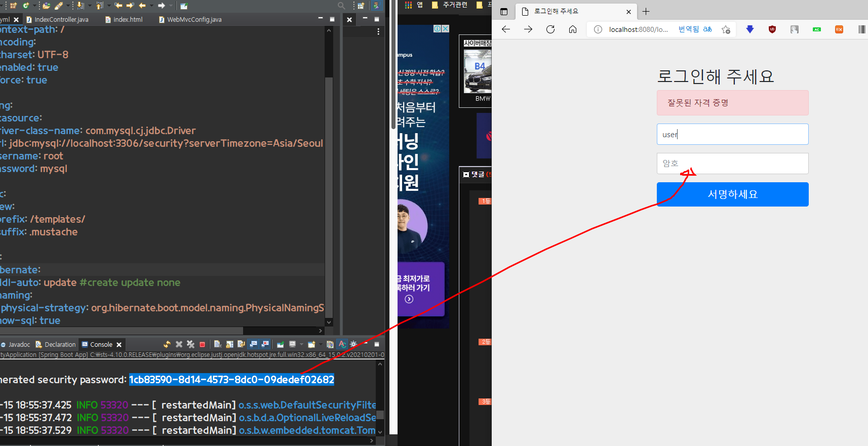This screenshot has height=446, width=868.
Task: Click the blue 서명하세요 sign-in button
Action: 732,194
